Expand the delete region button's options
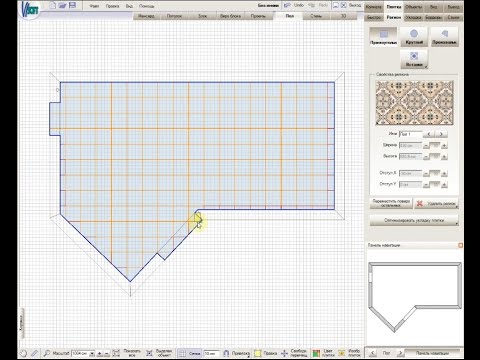Screen dimensions: 480x360 (456, 207)
